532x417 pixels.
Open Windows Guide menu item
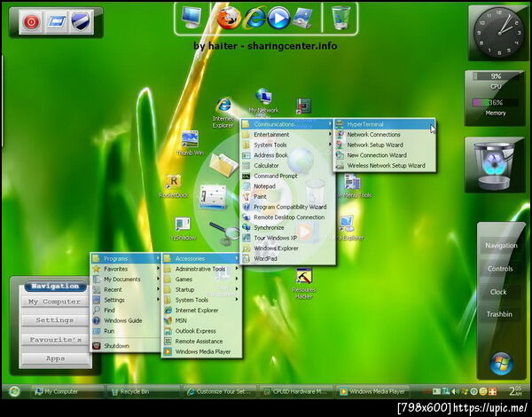126,320
